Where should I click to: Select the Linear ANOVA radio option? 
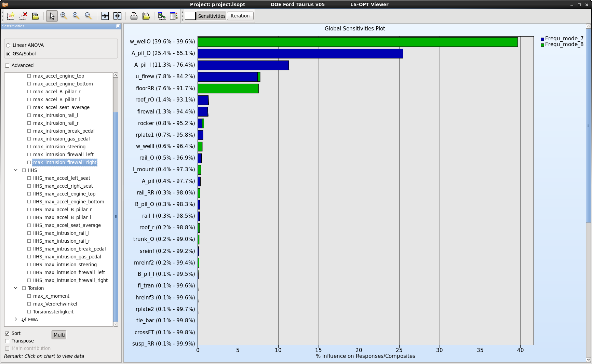point(8,45)
